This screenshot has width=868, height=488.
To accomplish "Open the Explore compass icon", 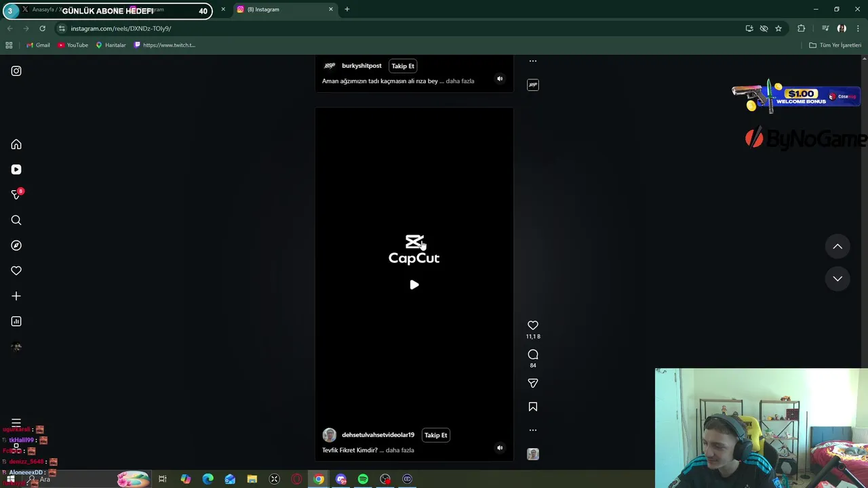I will (x=16, y=245).
